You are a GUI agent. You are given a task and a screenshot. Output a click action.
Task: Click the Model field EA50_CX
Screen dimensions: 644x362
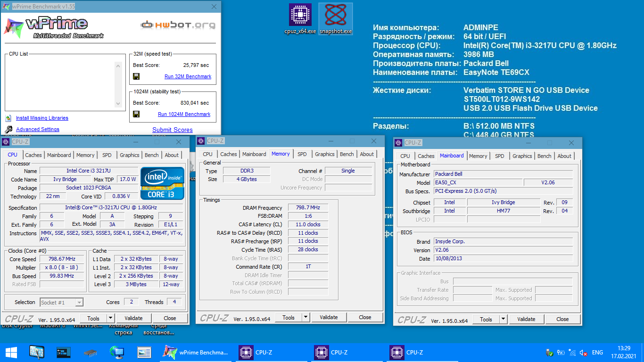click(x=478, y=182)
